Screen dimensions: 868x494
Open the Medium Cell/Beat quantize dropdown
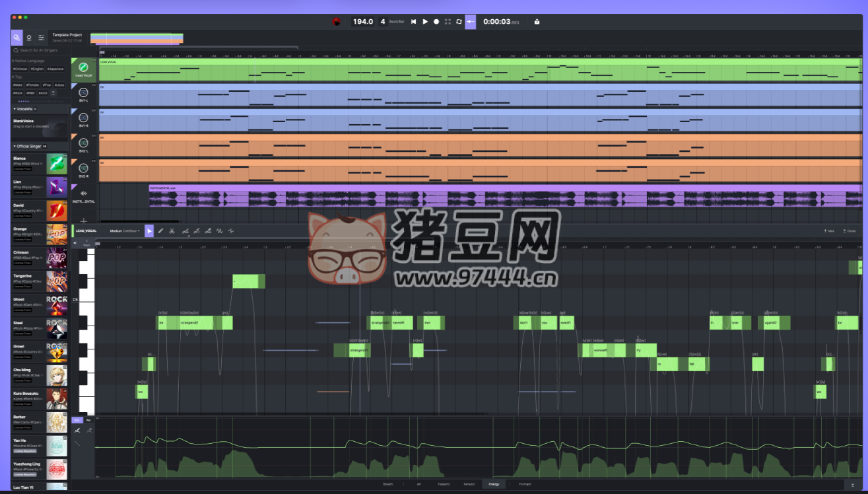(124, 231)
